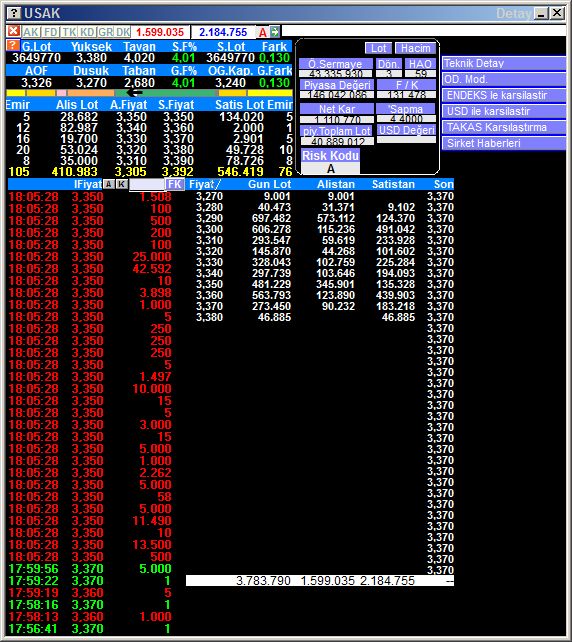Image resolution: width=572 pixels, height=642 pixels.
Task: Toggle the small A filter button
Action: tap(109, 184)
